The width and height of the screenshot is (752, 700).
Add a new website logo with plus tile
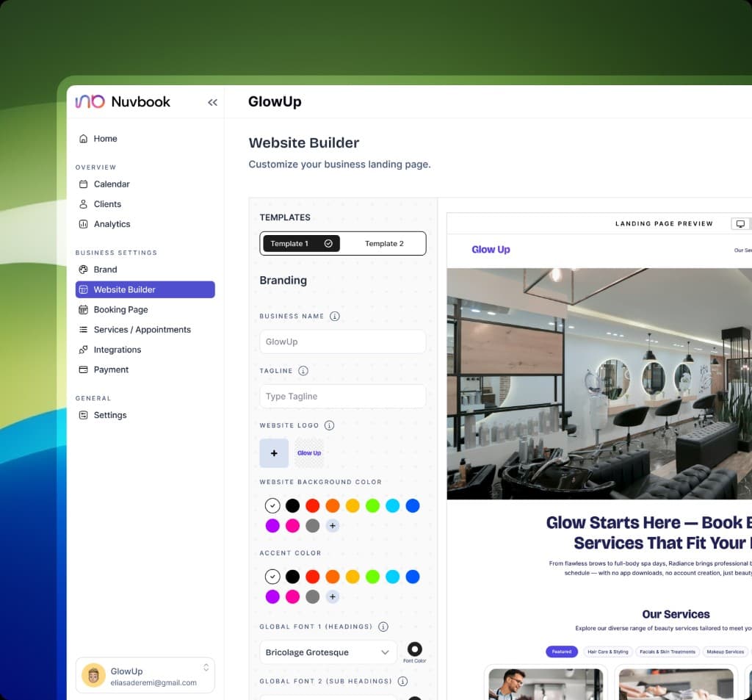[x=274, y=453]
